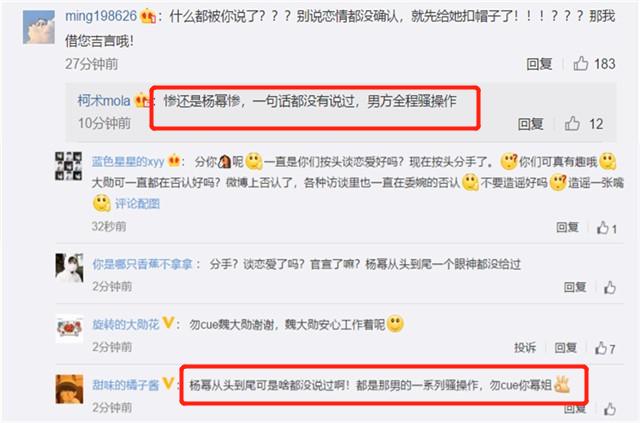Visit ming198626's username profile link
Viewport: 640px width, 423px height.
pos(101,16)
